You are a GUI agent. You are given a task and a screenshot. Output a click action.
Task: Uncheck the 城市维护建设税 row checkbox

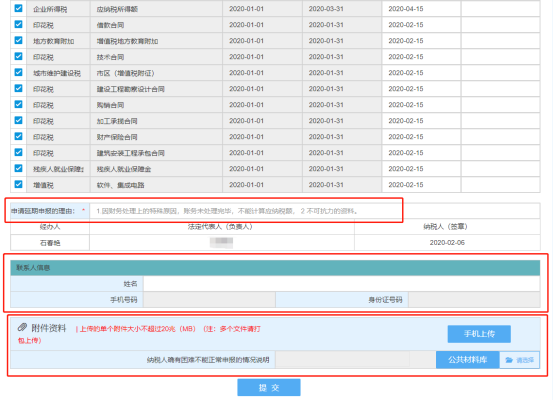click(18, 72)
